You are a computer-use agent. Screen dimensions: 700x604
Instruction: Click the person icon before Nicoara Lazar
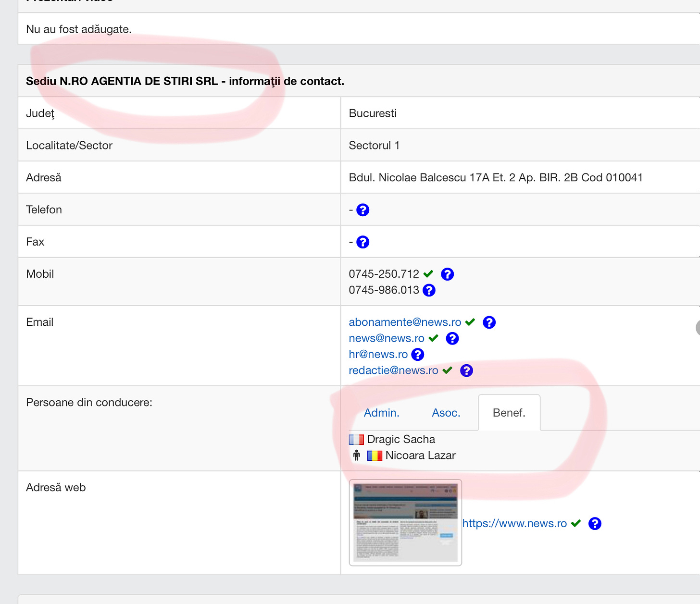(x=356, y=456)
